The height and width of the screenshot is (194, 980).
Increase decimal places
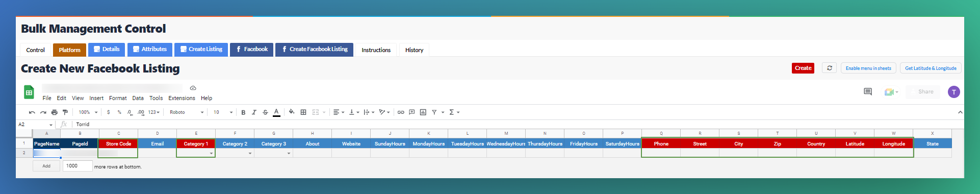point(141,112)
